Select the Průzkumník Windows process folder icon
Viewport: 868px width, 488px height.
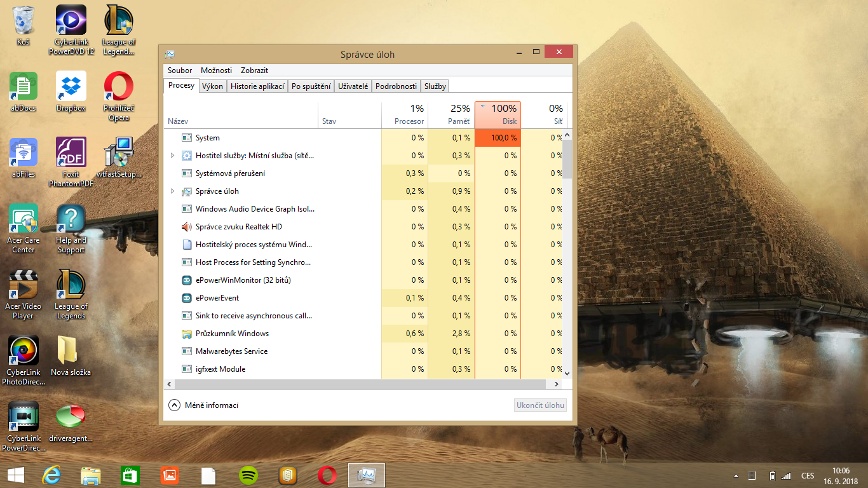pos(187,334)
